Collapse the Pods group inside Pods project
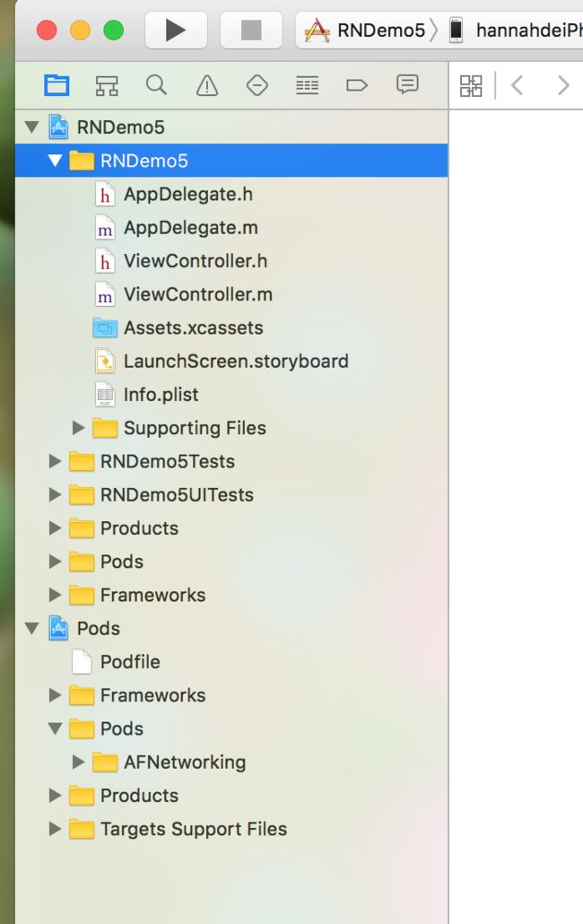Image resolution: width=583 pixels, height=924 pixels. click(x=55, y=729)
